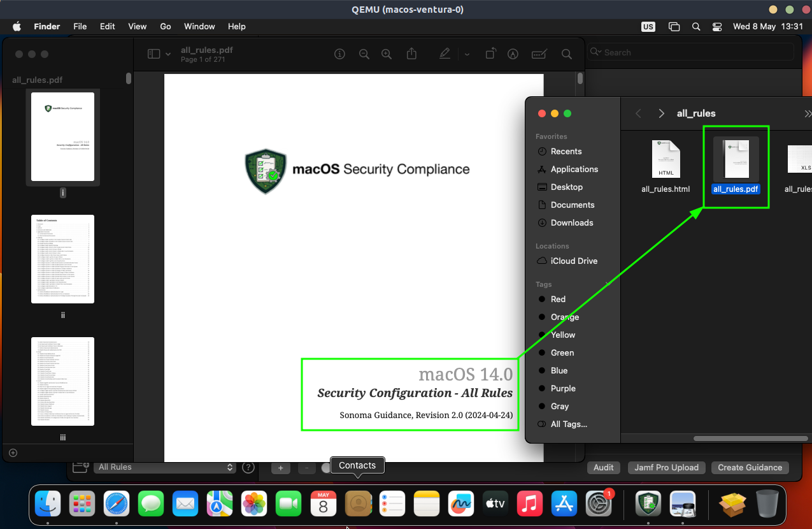Open the form filling toolbar icon
812x529 pixels.
539,54
